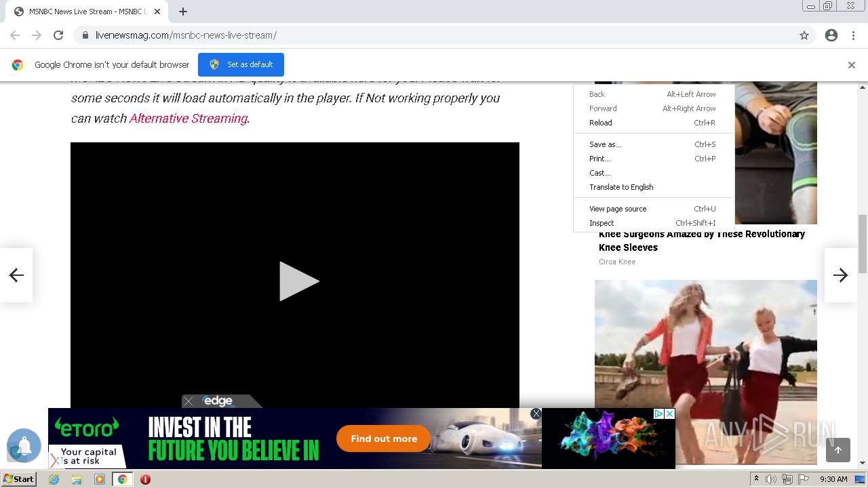Open Chrome three-dot menu

(853, 35)
